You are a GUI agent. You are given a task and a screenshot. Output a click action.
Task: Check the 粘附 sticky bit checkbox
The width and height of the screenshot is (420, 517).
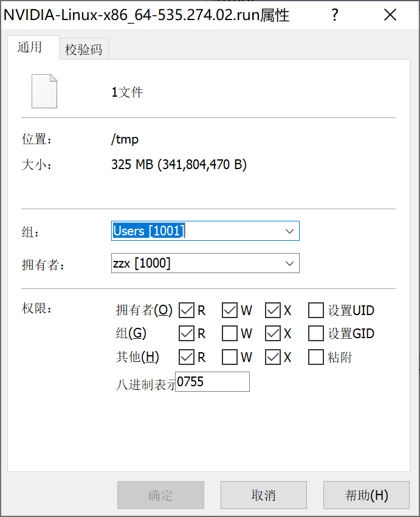tap(316, 357)
